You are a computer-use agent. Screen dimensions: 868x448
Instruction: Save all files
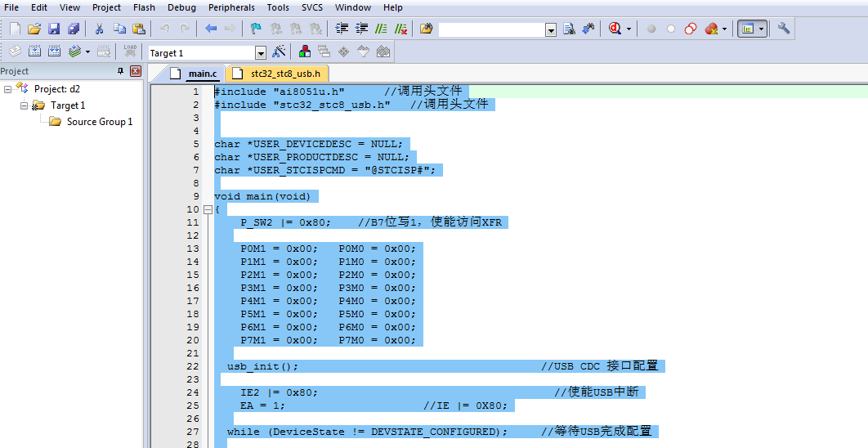tap(73, 29)
